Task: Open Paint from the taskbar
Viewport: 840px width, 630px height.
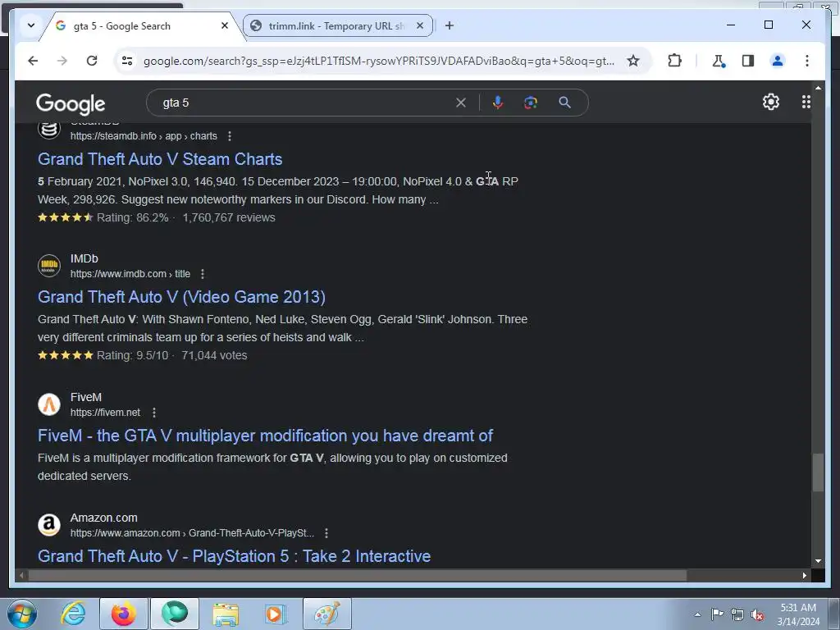Action: click(326, 614)
